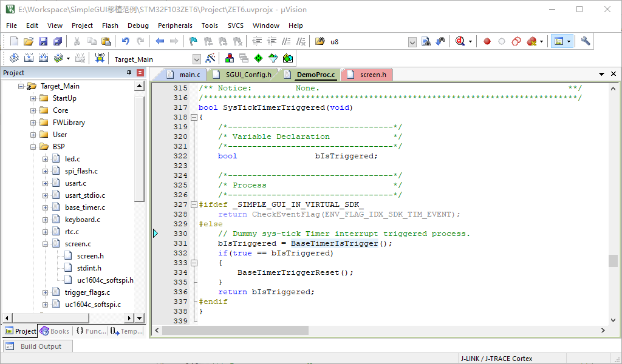
Task: Cut selection with the scissors icon
Action: click(77, 41)
